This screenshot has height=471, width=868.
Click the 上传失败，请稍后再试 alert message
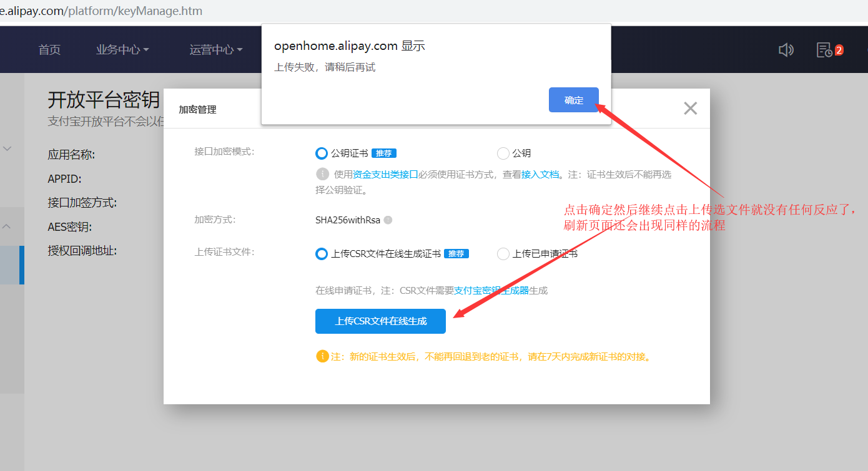tap(325, 67)
